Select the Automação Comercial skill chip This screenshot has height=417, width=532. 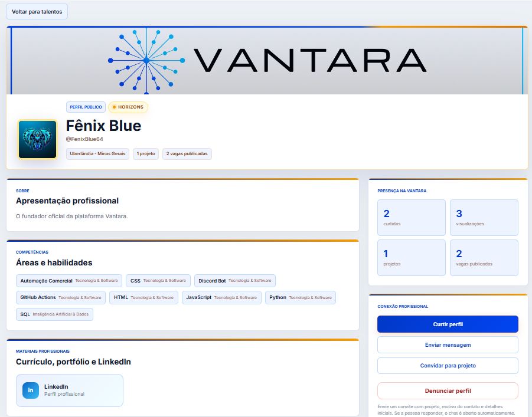[69, 281]
